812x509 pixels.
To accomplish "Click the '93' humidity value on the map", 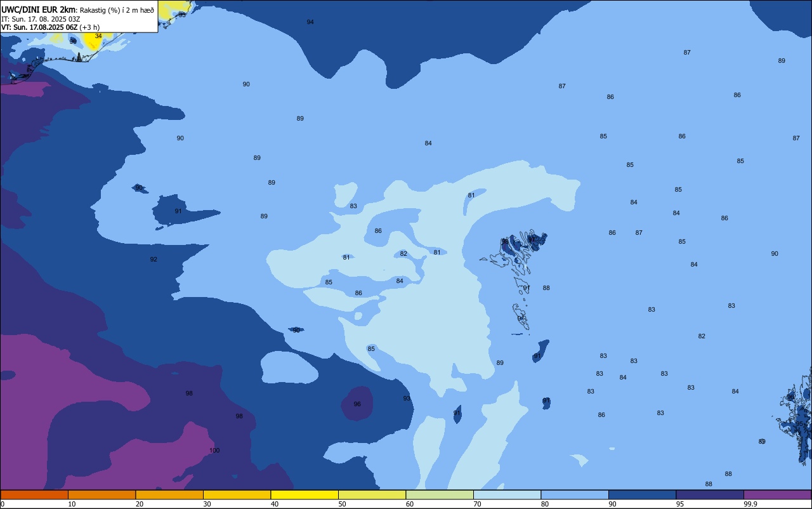I will (x=407, y=399).
